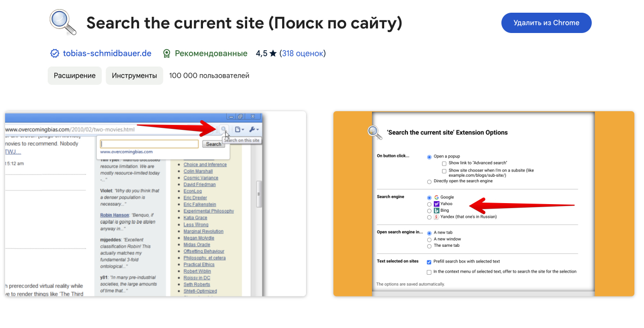Click the Bing logo icon in the options screenshot
This screenshot has width=644, height=328.
click(436, 210)
